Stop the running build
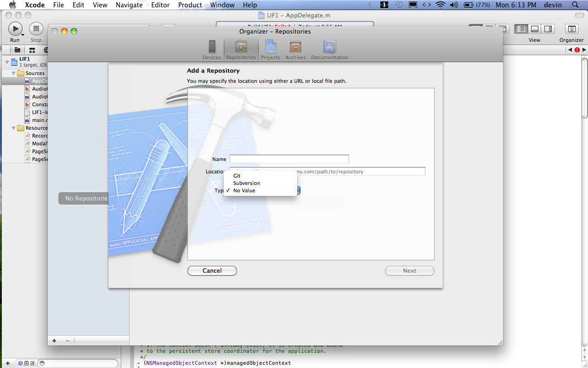 pos(36,29)
